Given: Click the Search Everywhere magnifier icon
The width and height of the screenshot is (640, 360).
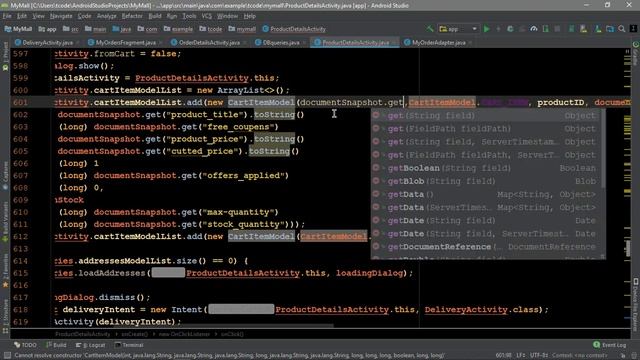Looking at the screenshot, I should (x=622, y=29).
